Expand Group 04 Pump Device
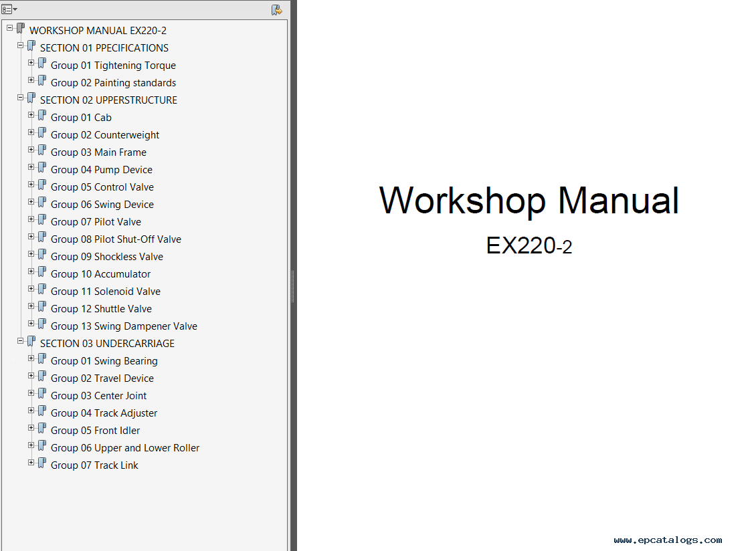The height and width of the screenshot is (551, 756). coord(31,167)
